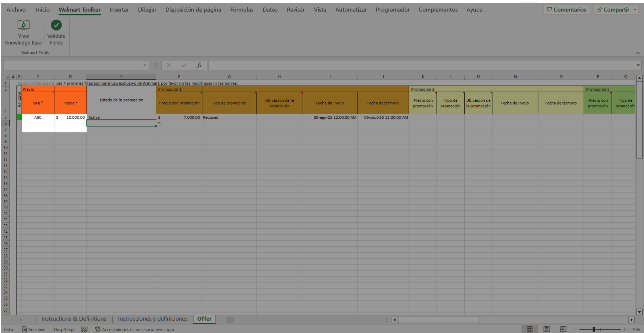Screen dimensions: 644x333
Task: Open the Complementos tab
Action: tap(438, 10)
